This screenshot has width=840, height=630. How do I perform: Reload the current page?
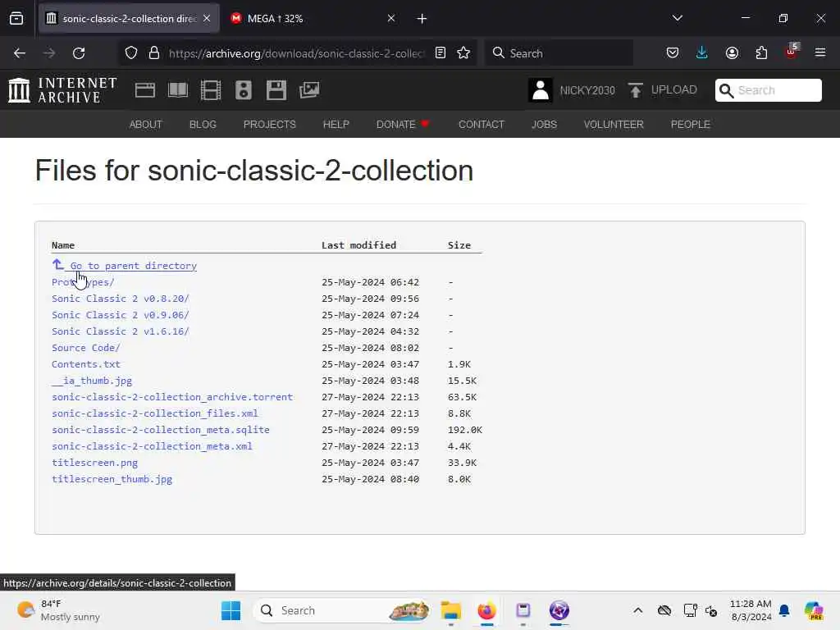[x=79, y=53]
